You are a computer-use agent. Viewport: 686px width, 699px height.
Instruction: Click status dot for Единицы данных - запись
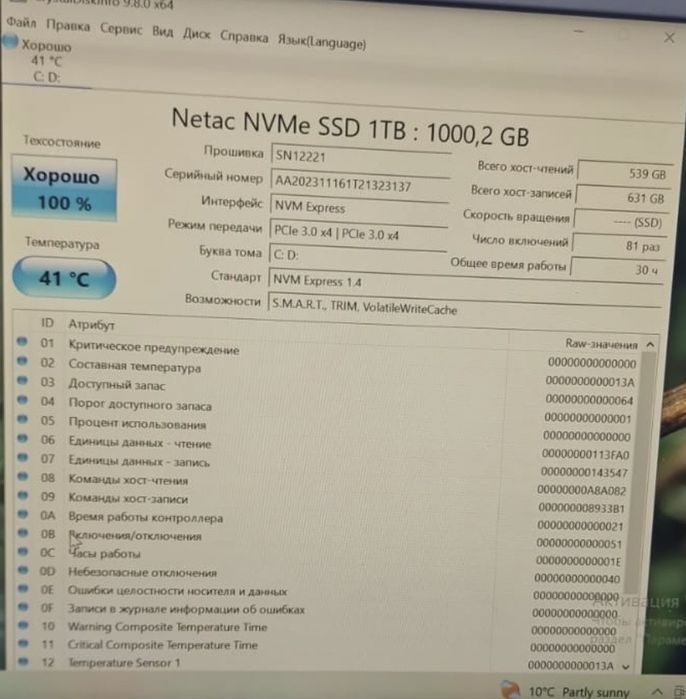pyautogui.click(x=22, y=457)
